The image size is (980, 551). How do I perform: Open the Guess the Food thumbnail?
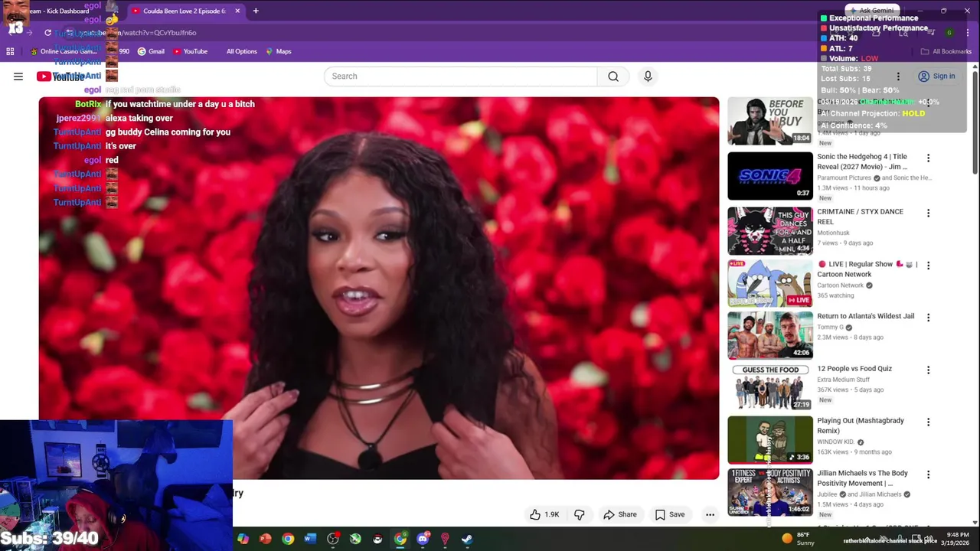coord(770,387)
